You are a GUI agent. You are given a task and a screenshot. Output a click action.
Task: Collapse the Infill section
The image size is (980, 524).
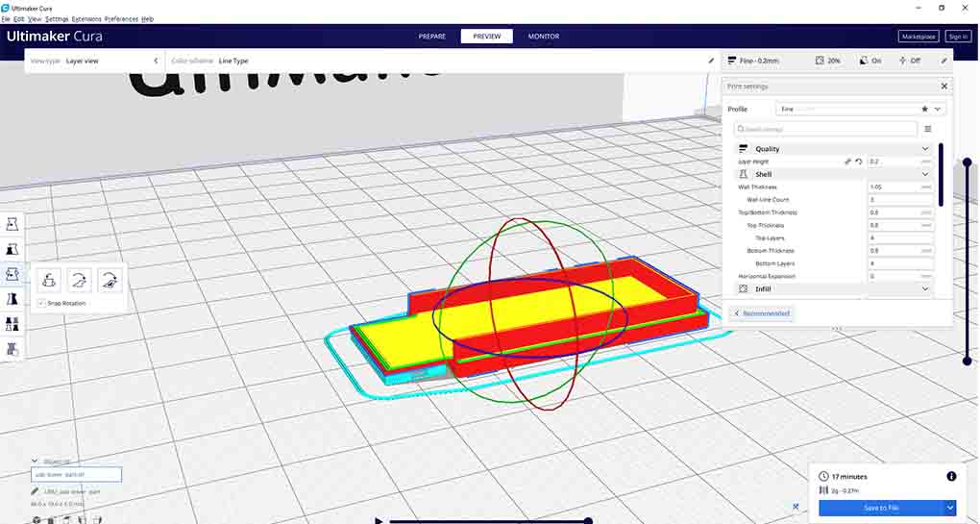(925, 288)
